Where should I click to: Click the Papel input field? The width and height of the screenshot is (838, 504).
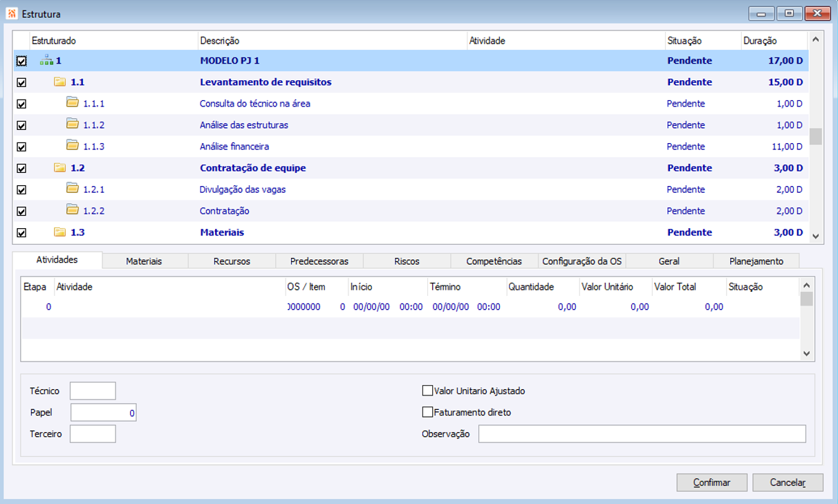103,413
